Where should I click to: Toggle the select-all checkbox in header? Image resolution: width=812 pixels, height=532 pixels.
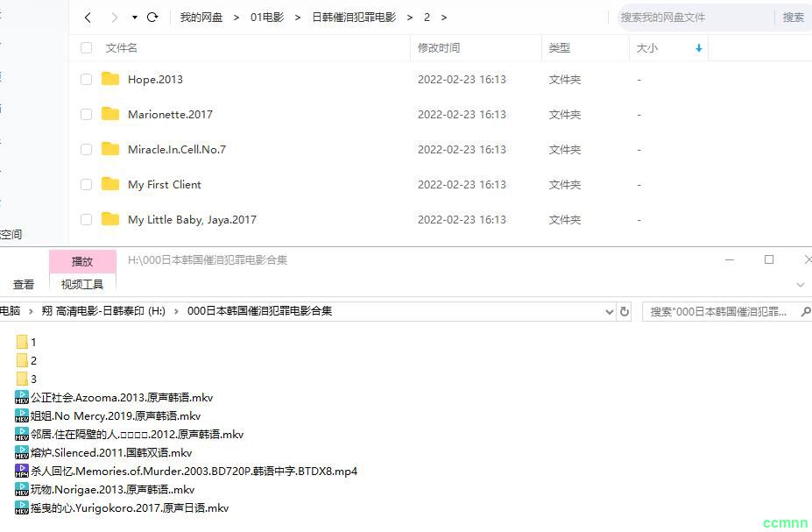(86, 48)
